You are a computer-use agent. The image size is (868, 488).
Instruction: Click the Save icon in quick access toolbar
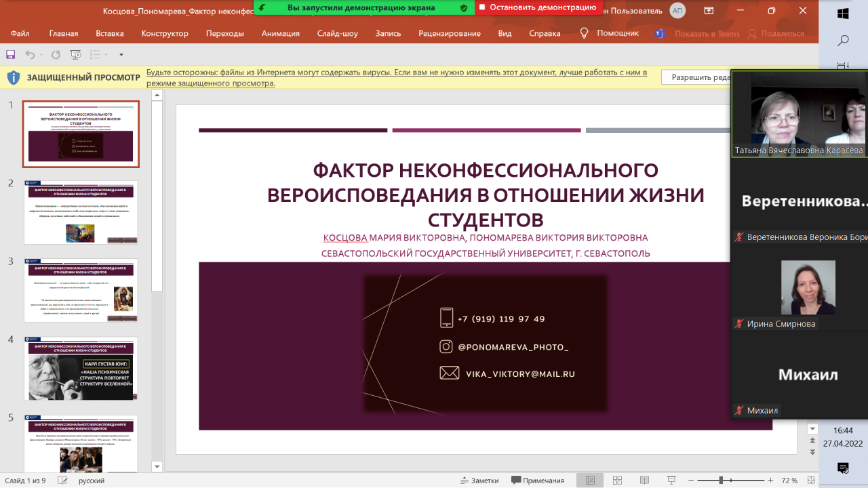[x=10, y=55]
